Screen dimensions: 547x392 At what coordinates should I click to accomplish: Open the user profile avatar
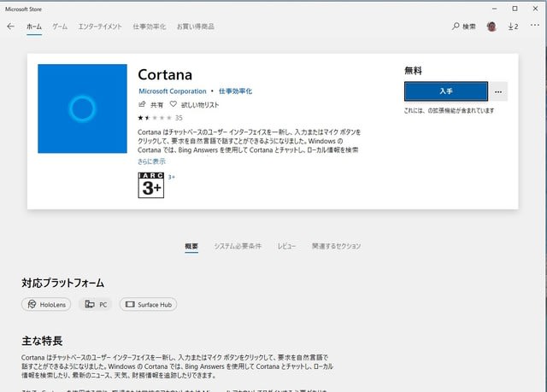tap(491, 26)
